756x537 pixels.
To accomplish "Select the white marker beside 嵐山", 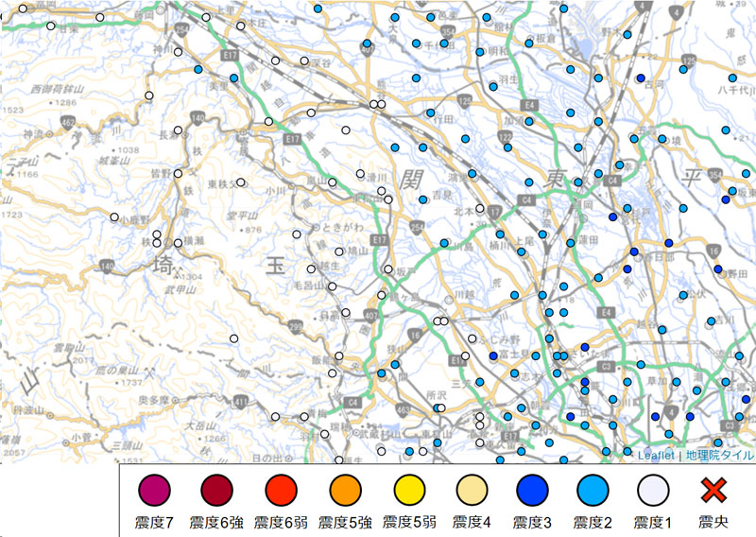I will pyautogui.click(x=333, y=182).
